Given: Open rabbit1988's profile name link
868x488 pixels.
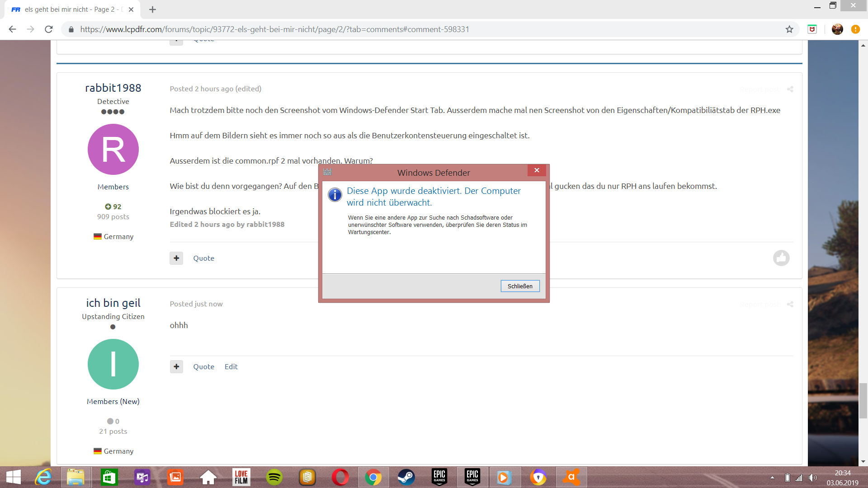Looking at the screenshot, I should (113, 88).
